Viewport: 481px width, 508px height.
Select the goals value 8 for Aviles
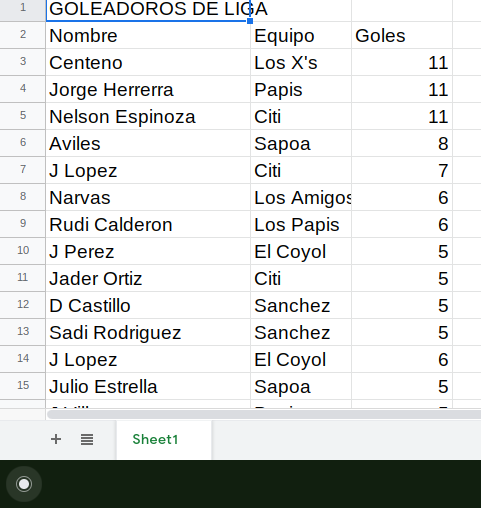click(402, 143)
